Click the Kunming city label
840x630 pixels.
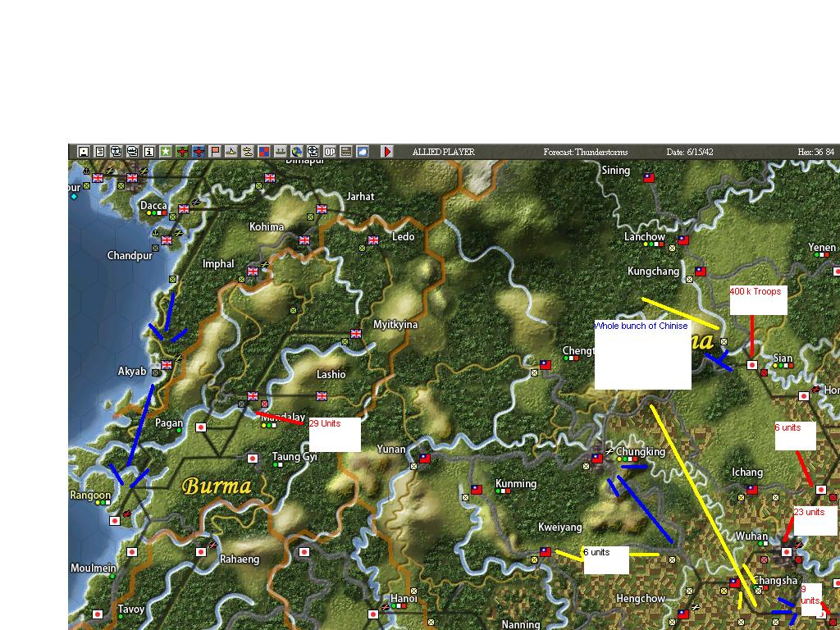coord(516,483)
